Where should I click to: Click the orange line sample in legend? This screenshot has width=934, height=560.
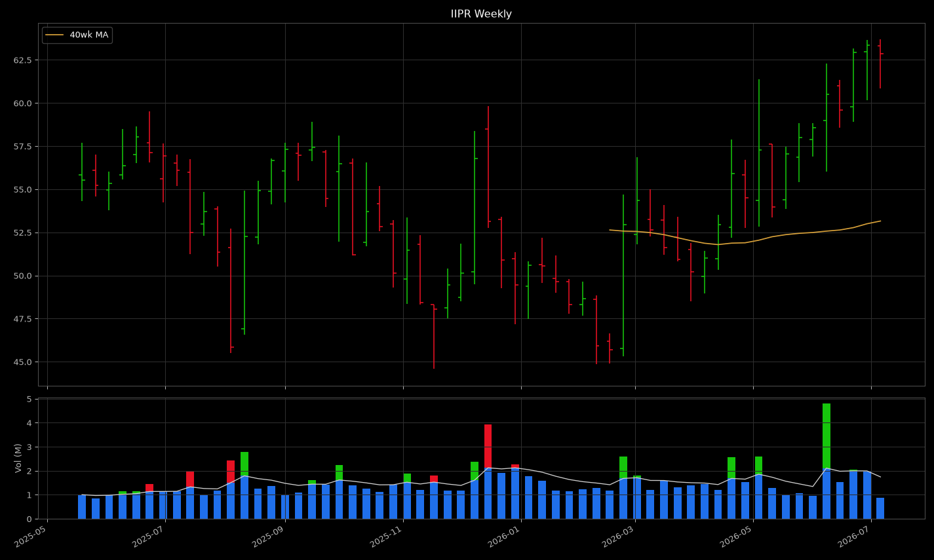(54, 35)
